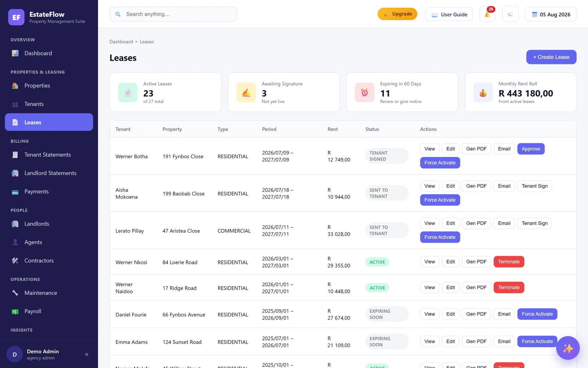Click the Payroll money icon
588x368 pixels.
click(x=15, y=311)
